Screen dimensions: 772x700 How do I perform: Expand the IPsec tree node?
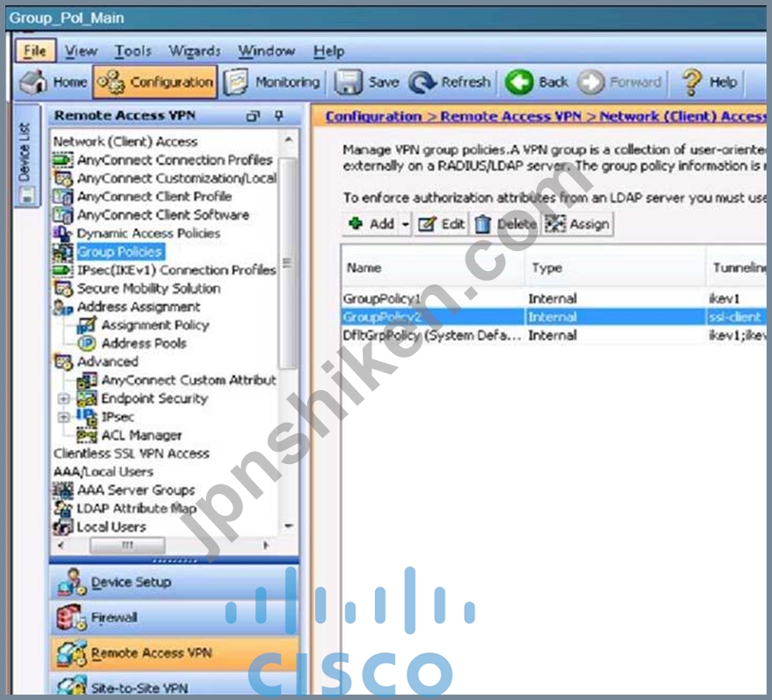click(x=63, y=417)
